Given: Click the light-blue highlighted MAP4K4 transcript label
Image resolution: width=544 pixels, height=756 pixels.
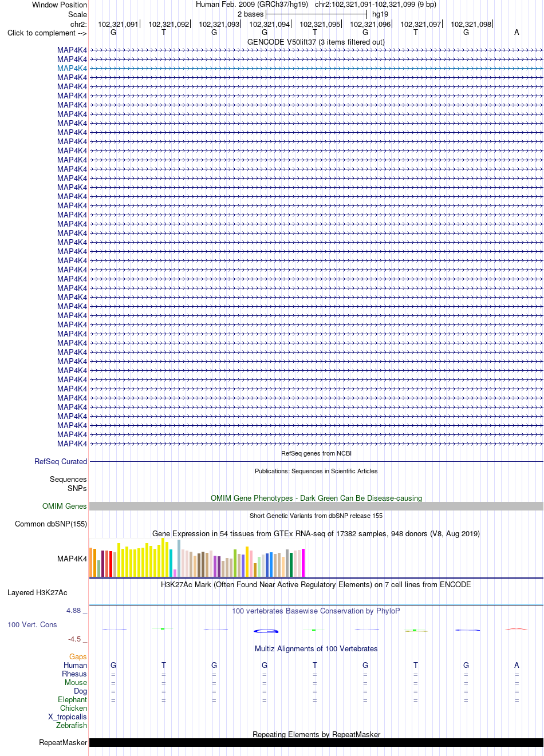Looking at the screenshot, I should 72,68.
